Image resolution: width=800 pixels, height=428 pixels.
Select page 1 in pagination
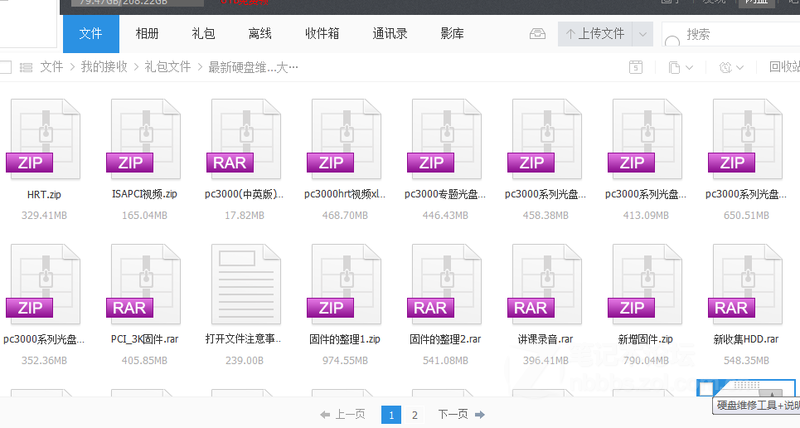pyautogui.click(x=391, y=415)
